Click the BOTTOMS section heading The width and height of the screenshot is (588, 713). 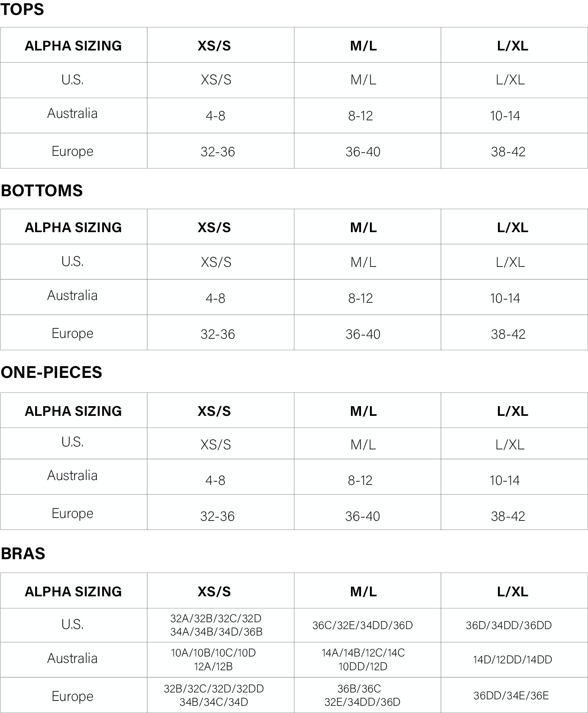tap(42, 191)
